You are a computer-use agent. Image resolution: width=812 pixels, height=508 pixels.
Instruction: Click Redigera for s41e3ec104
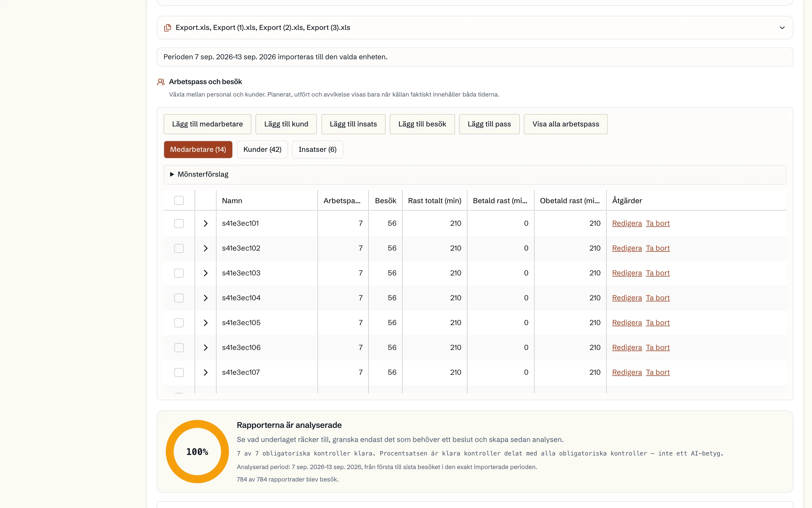click(x=627, y=298)
